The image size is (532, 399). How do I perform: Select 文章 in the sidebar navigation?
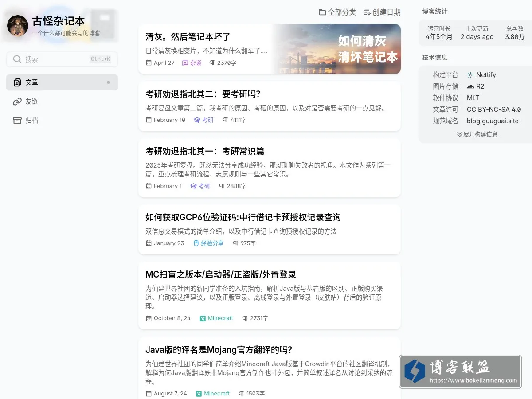(62, 82)
